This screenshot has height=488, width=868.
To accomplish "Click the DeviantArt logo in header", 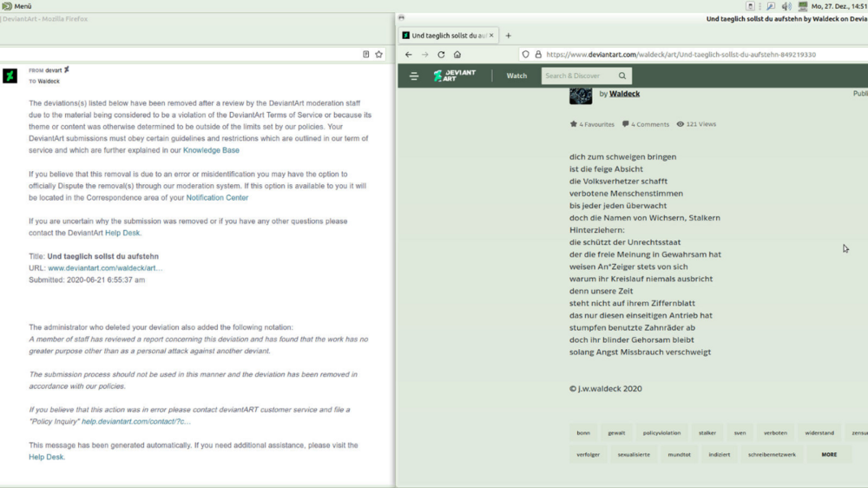I will click(455, 76).
